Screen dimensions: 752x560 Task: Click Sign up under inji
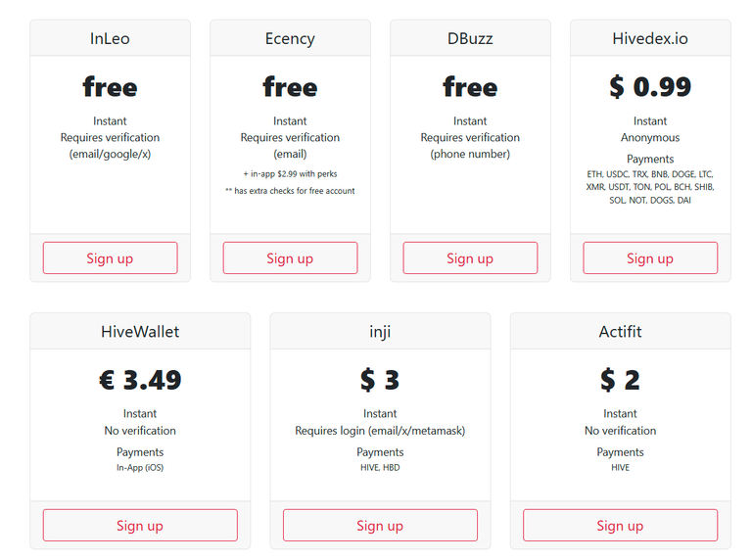380,526
